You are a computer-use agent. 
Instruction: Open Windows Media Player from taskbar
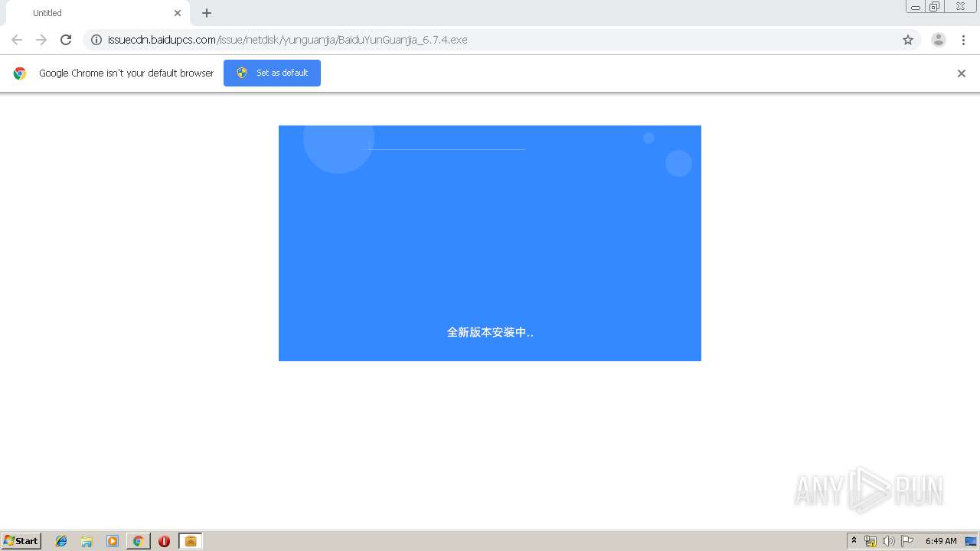pyautogui.click(x=113, y=541)
